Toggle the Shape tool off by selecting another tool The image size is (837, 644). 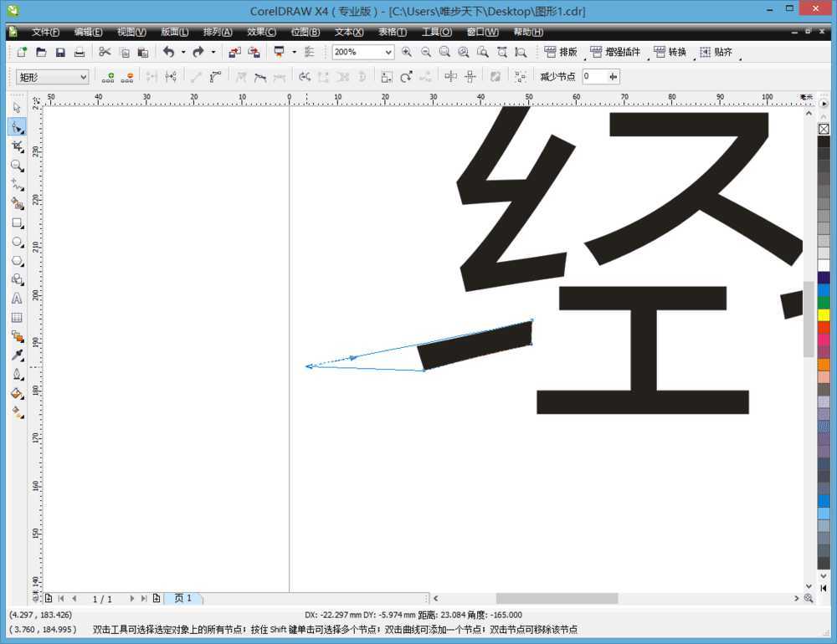tap(17, 107)
